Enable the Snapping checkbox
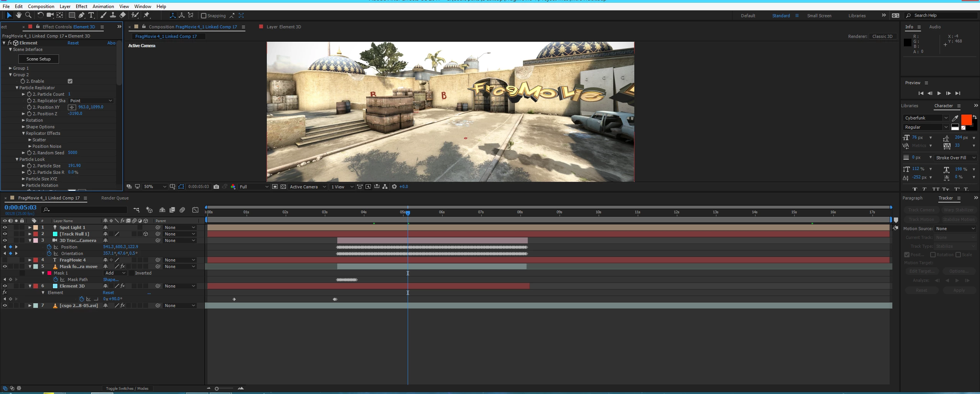The image size is (980, 394). (204, 16)
